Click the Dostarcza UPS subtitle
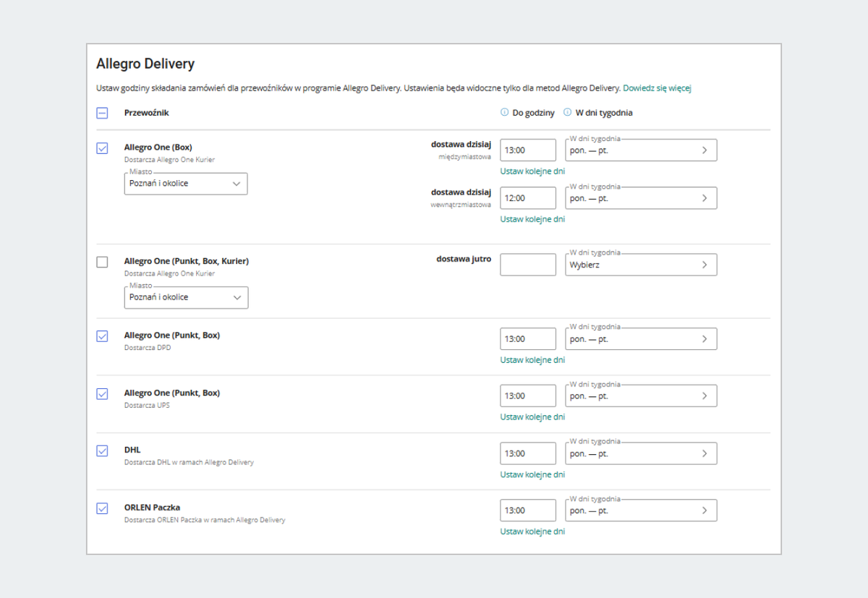The height and width of the screenshot is (598, 868). click(148, 406)
